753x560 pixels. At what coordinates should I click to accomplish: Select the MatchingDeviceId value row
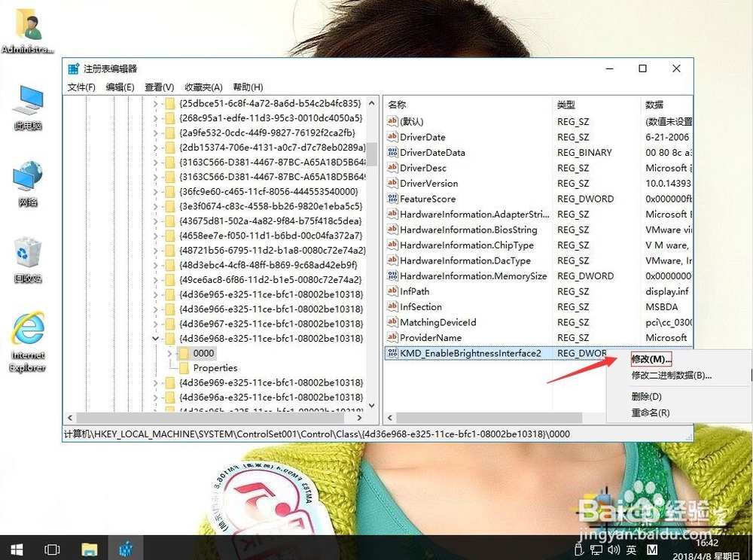539,322
